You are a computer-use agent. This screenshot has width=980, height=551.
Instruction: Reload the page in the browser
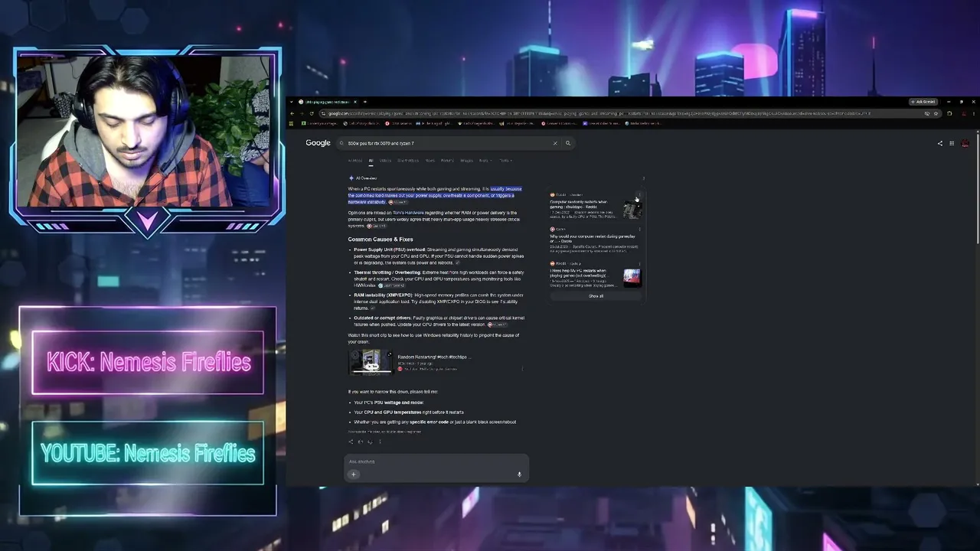311,113
